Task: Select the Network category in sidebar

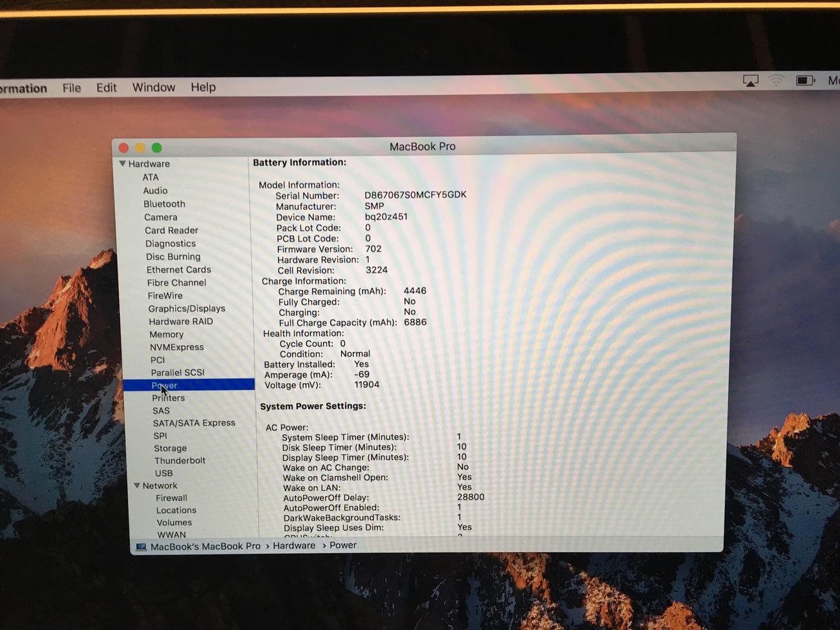Action: pyautogui.click(x=160, y=486)
